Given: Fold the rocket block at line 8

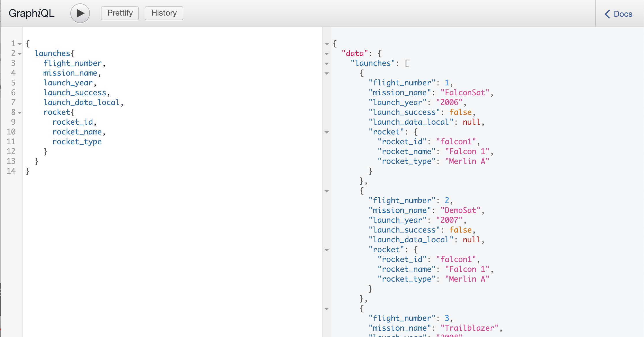Looking at the screenshot, I should coord(20,113).
